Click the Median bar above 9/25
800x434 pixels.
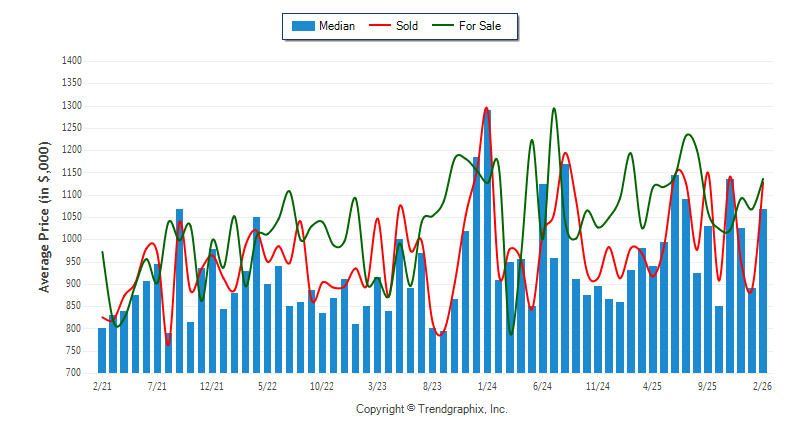click(x=708, y=300)
